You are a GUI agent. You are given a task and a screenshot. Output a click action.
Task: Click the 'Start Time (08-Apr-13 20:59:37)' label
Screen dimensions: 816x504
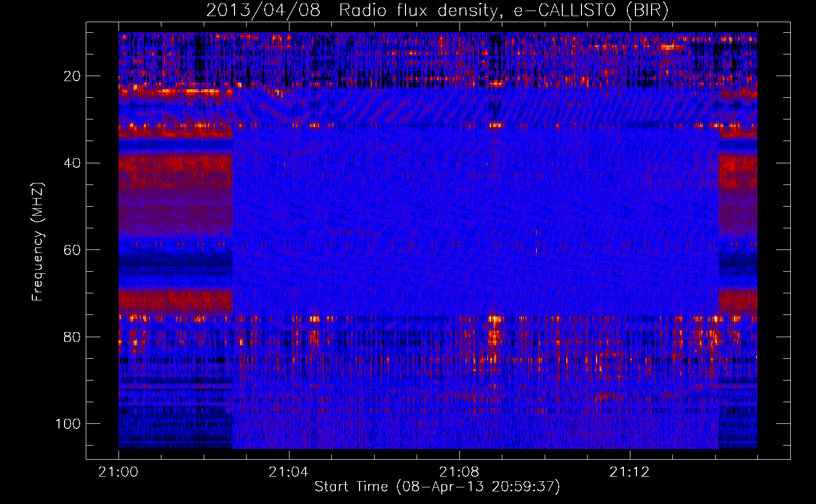point(437,487)
